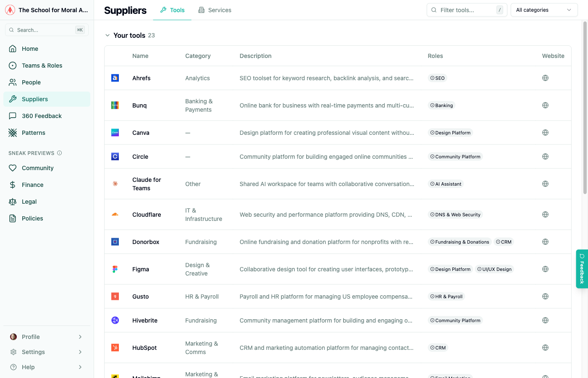This screenshot has height=378, width=588.
Task: Open the Gusto website globe icon
Action: tap(545, 297)
